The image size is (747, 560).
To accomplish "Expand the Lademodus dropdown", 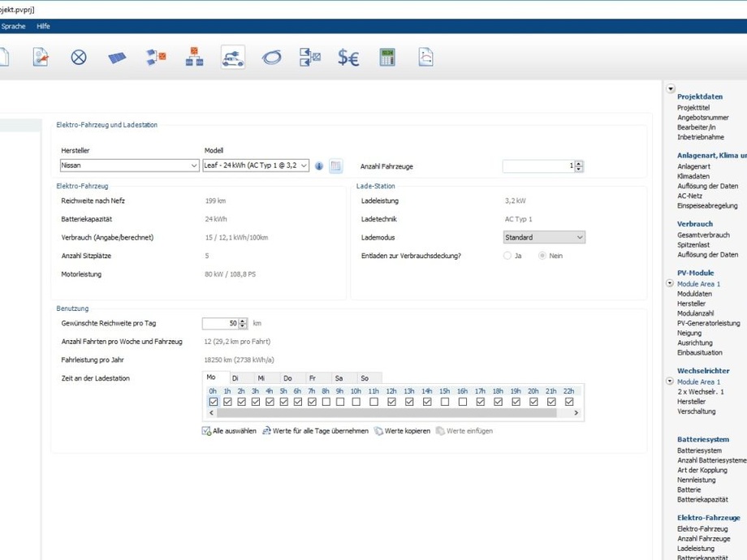I will coord(544,238).
